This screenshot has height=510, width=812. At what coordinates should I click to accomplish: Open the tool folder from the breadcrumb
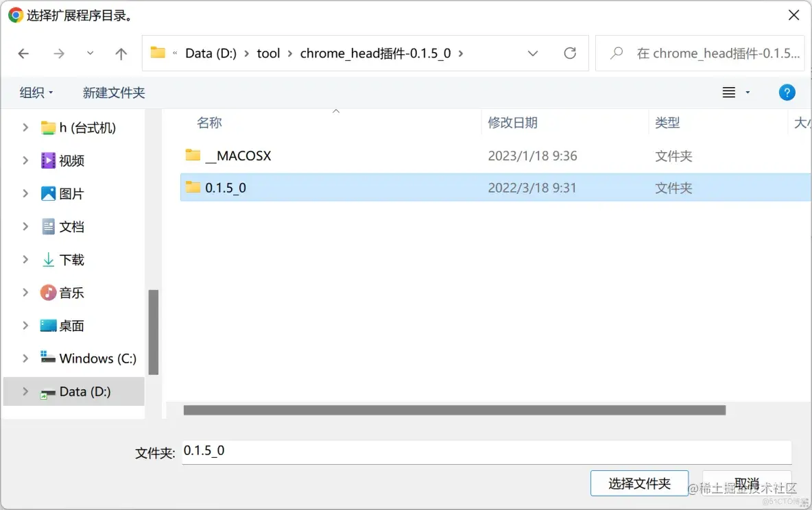[268, 53]
